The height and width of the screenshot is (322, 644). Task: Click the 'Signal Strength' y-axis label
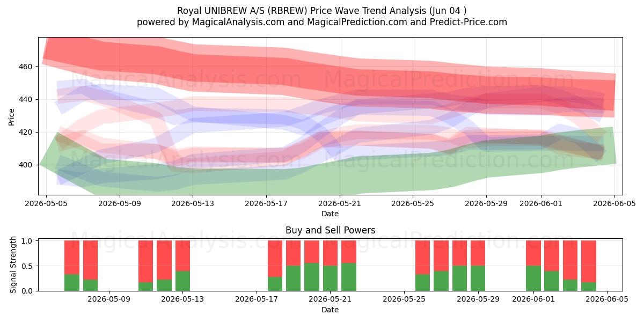click(13, 266)
